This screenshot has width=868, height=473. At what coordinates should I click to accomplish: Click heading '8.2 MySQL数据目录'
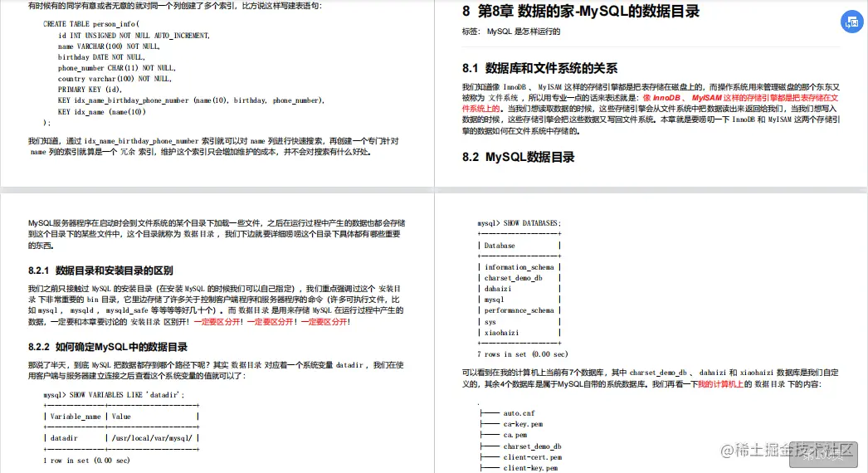pyautogui.click(x=518, y=157)
